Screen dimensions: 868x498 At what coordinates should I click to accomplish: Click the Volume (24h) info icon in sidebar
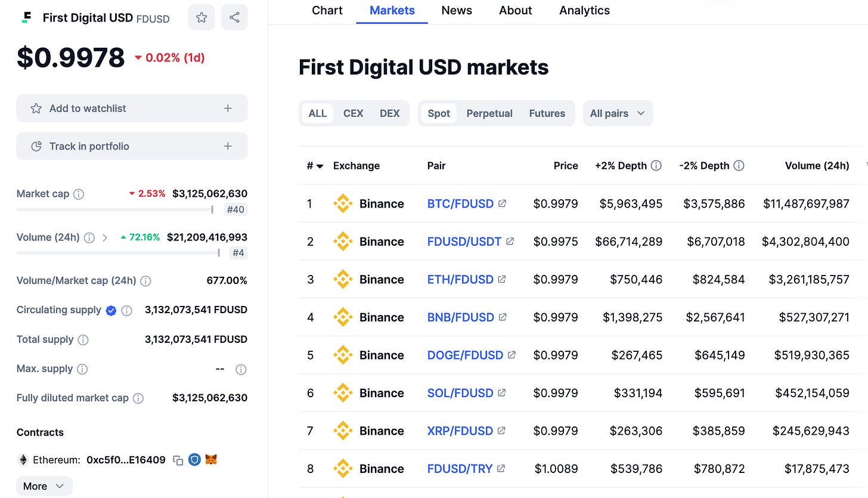[89, 237]
